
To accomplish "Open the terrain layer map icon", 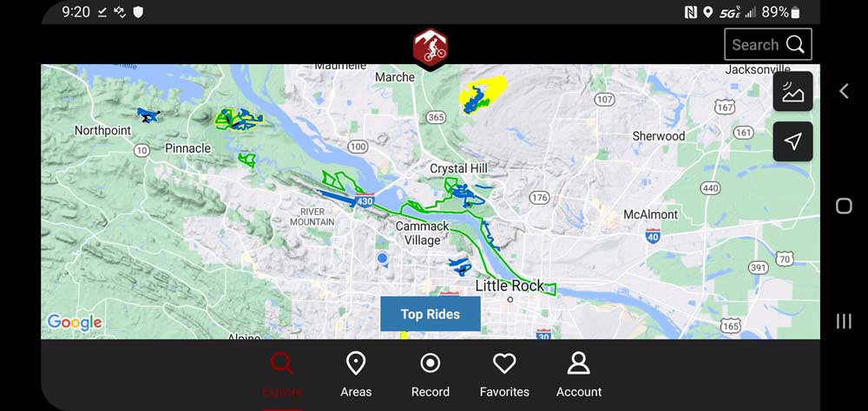I will click(792, 91).
